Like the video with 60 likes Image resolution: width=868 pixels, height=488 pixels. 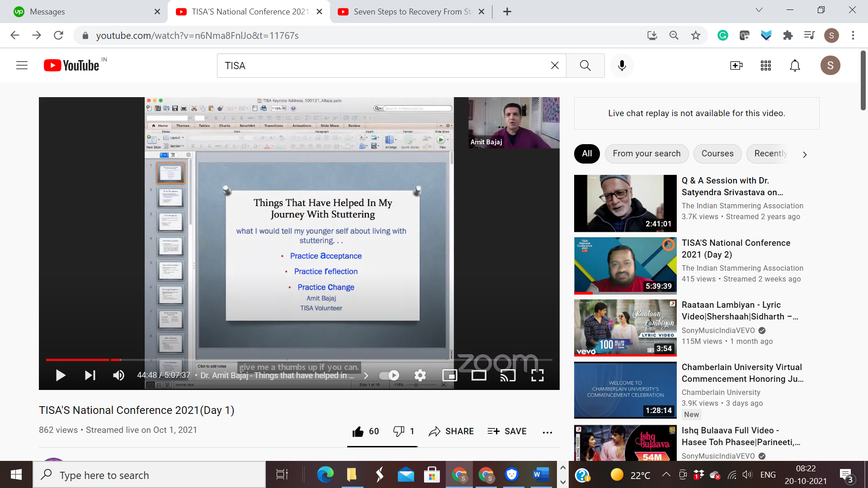(x=365, y=432)
